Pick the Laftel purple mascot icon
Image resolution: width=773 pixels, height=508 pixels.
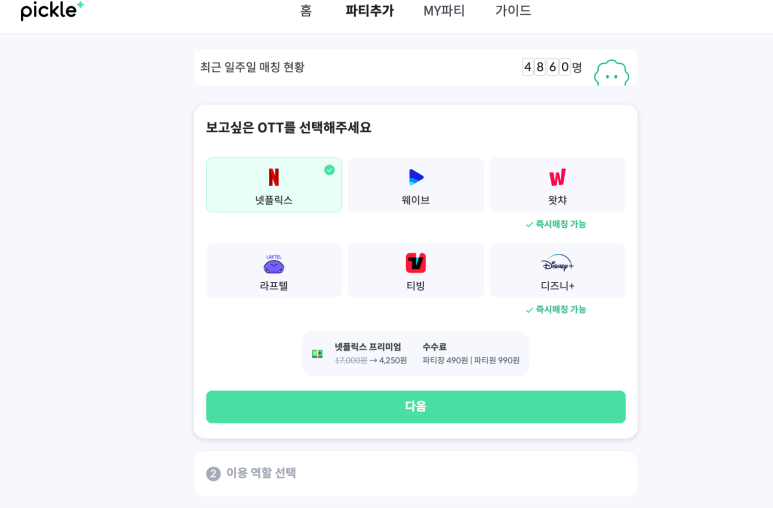tap(274, 264)
